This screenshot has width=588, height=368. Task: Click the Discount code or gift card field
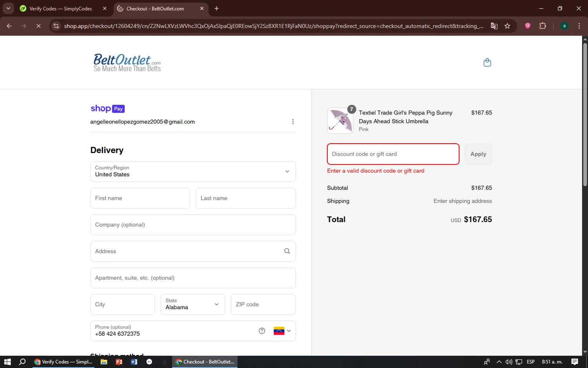point(393,154)
